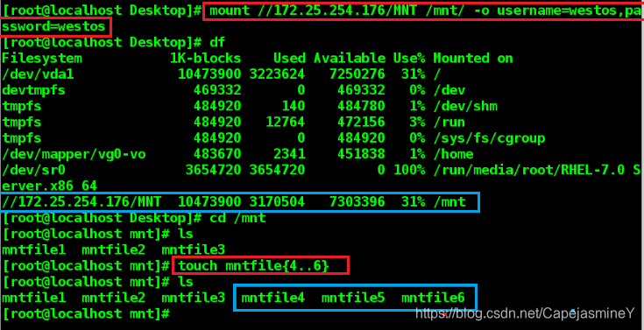Image resolution: width=644 pixels, height=330 pixels.
Task: Click the wrapped text 'erver.x86_64'
Action: click(x=50, y=186)
